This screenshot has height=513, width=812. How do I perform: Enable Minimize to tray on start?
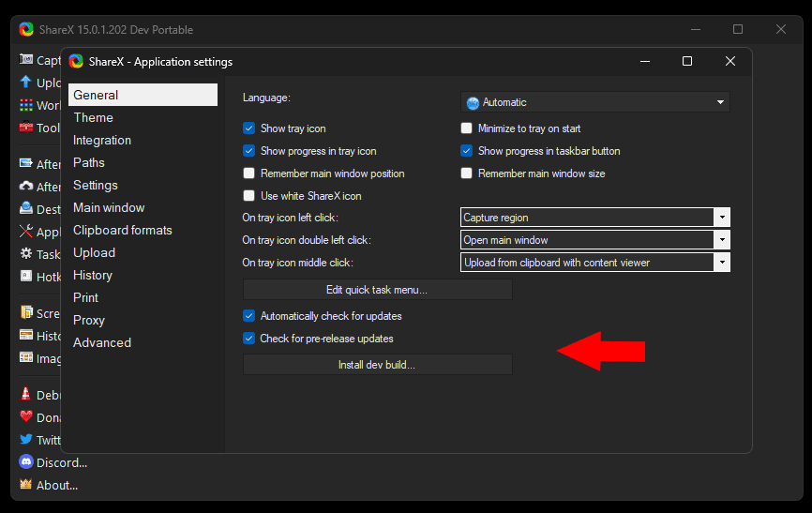point(467,128)
